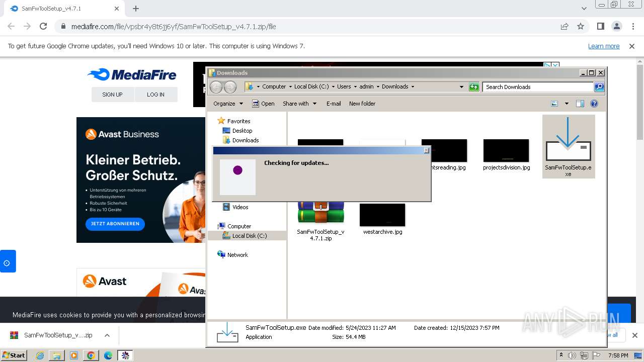Open Windows Explorer from the taskbar
The height and width of the screenshot is (362, 644).
[x=57, y=355]
